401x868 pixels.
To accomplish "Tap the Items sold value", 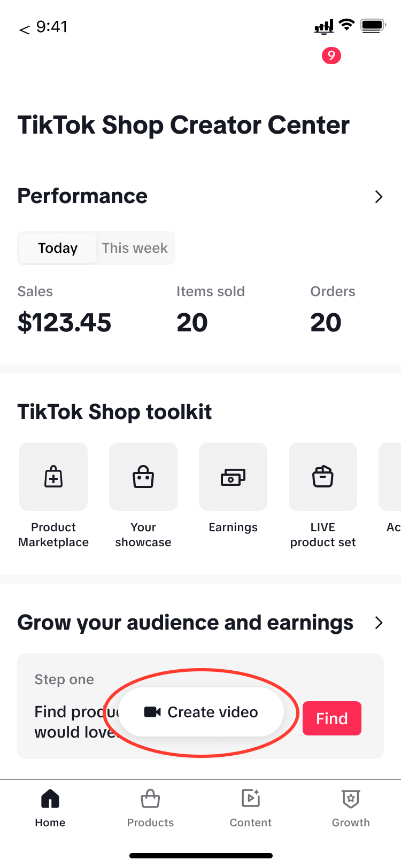I will 192,323.
